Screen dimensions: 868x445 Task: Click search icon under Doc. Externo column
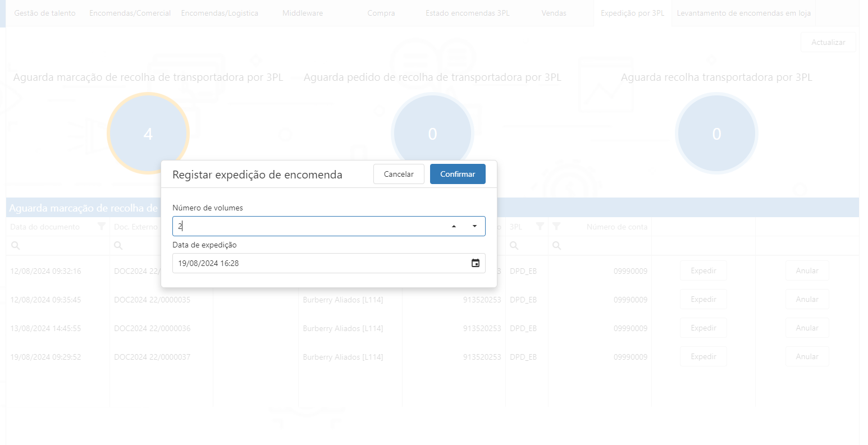point(118,246)
